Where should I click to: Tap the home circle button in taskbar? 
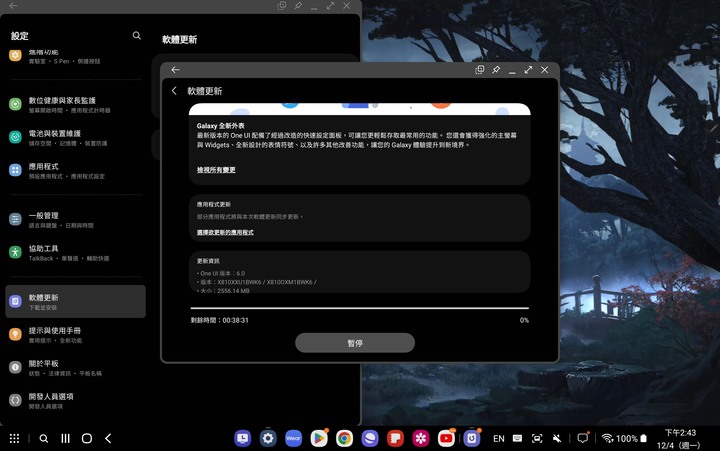coord(87,439)
